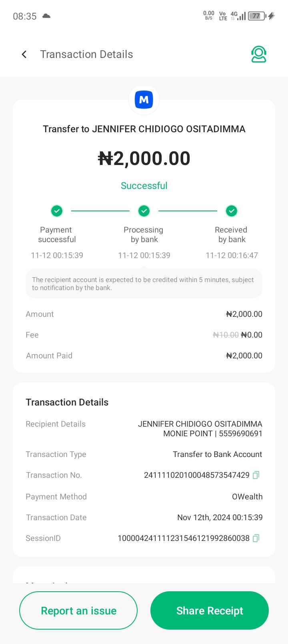
Task: Tap the Recipient Details account number
Action: [x=240, y=434]
